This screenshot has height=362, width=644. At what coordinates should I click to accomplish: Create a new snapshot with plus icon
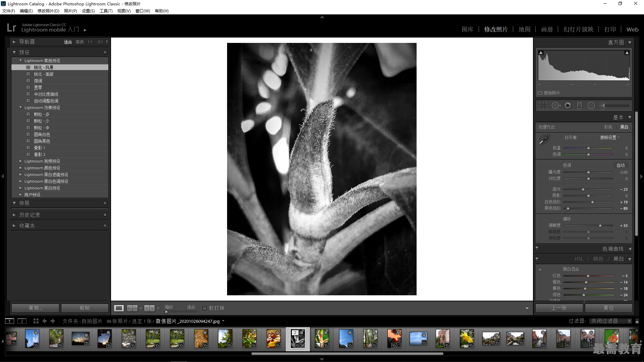point(105,203)
